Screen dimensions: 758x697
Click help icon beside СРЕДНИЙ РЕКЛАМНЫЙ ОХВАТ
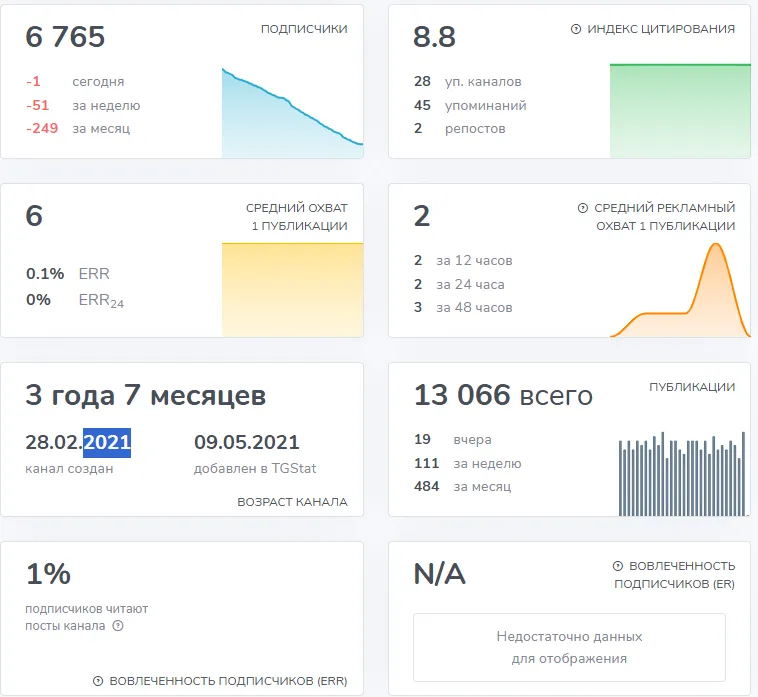point(583,208)
